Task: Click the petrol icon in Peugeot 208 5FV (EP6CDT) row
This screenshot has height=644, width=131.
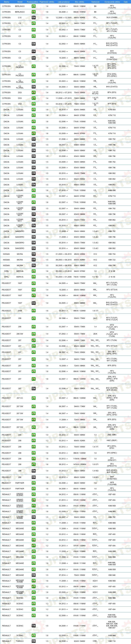Action: click(x=34, y=459)
